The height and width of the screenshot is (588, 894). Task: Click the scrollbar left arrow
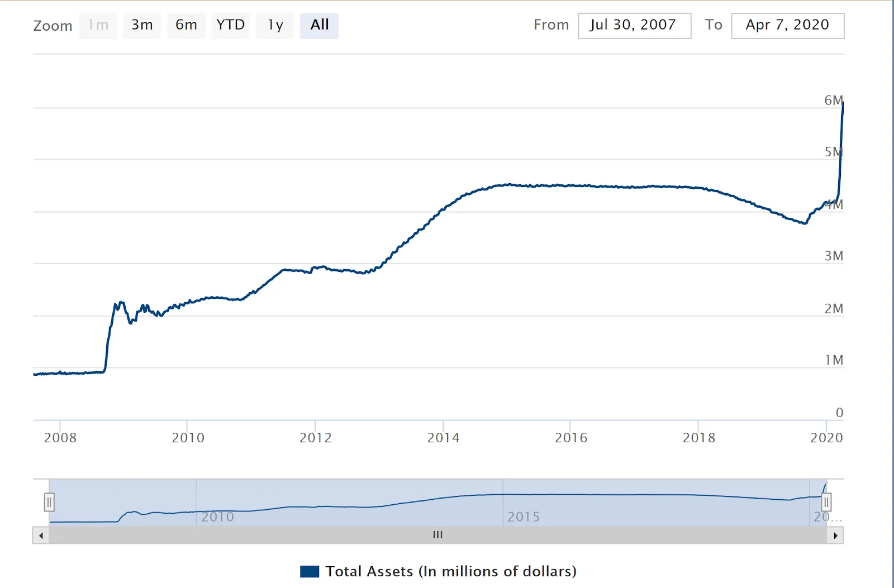[41, 535]
